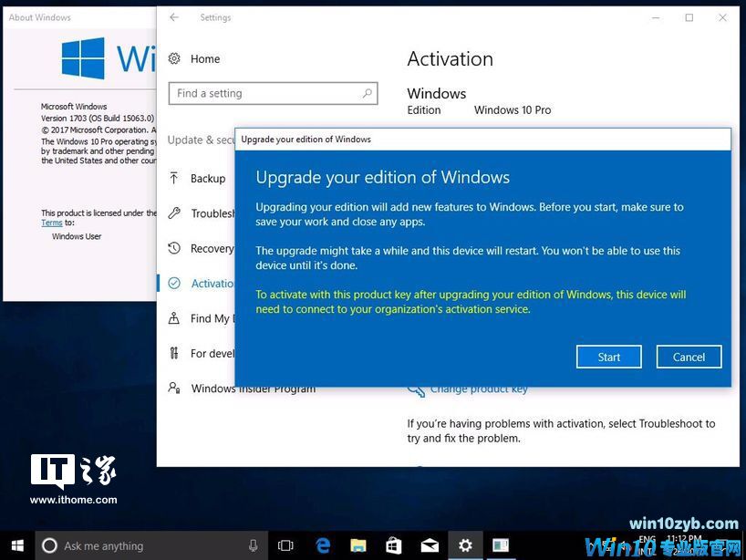The height and width of the screenshot is (560, 746).
Task: Click the Windows logo in About Windows
Action: 83,58
